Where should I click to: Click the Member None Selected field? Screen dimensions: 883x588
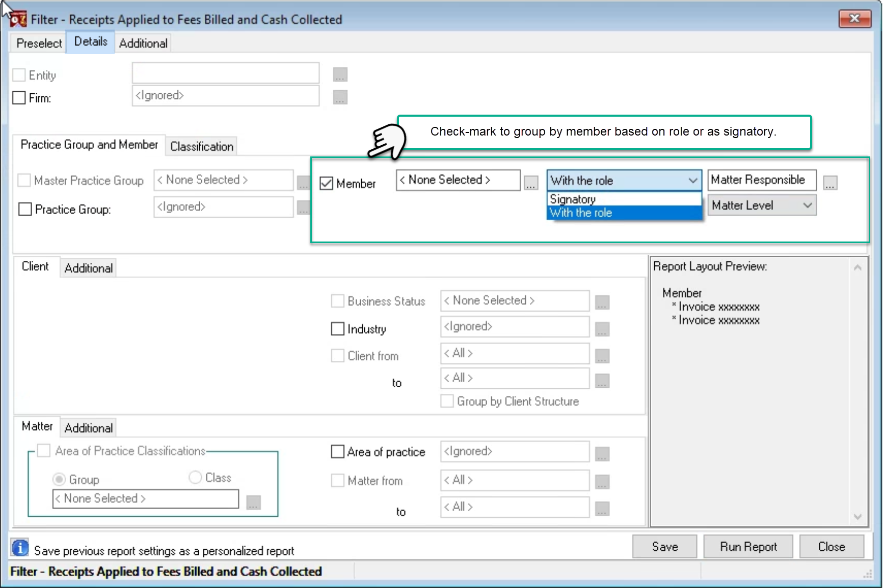coord(458,180)
